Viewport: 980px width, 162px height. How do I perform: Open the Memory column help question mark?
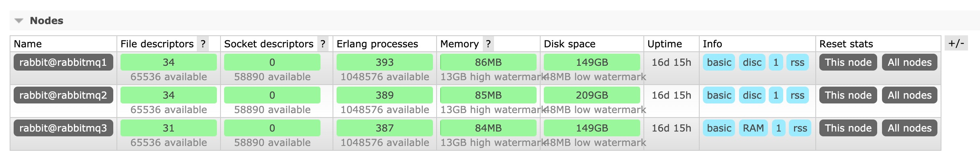488,44
